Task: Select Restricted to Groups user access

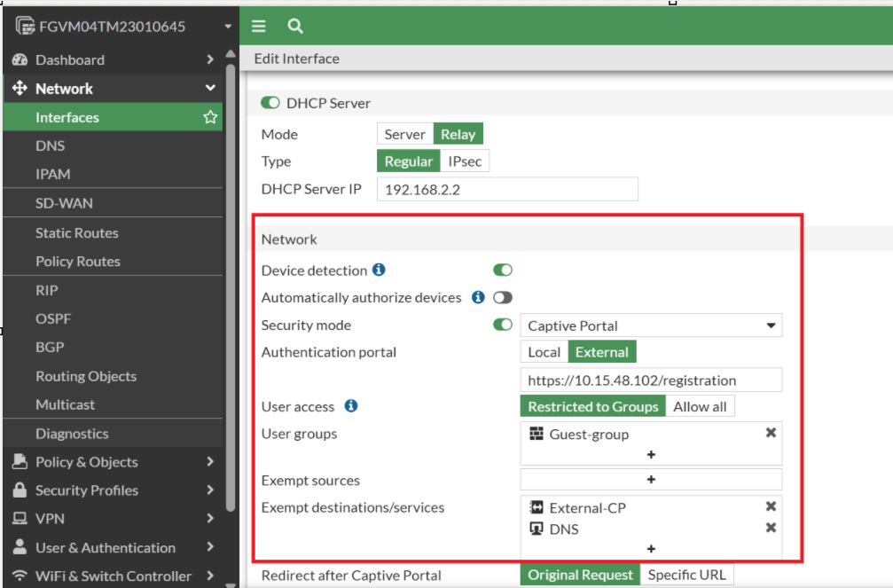Action: (x=593, y=406)
